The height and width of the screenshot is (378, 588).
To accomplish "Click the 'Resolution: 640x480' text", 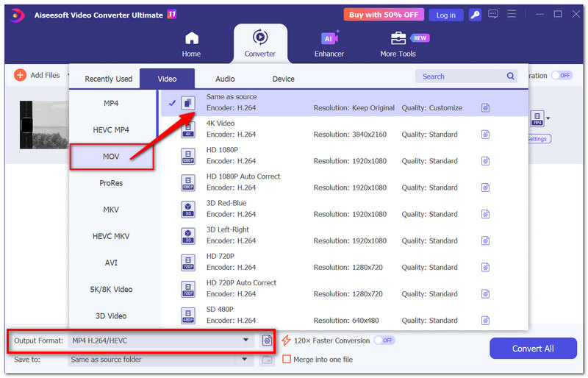I will (x=345, y=321).
